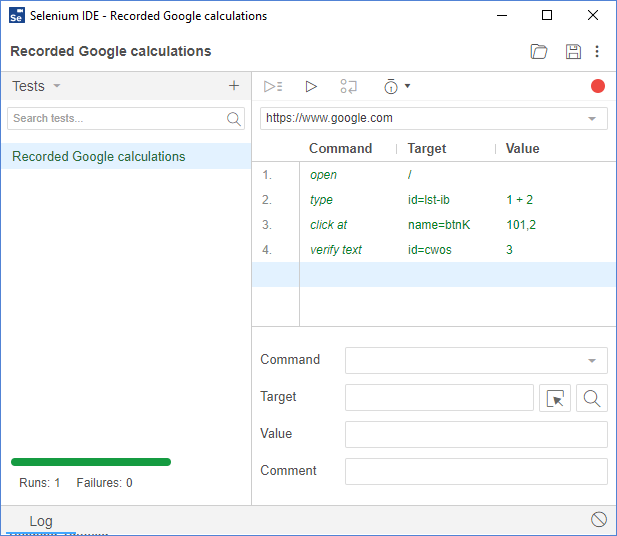Click target / in open row

[x=410, y=175]
